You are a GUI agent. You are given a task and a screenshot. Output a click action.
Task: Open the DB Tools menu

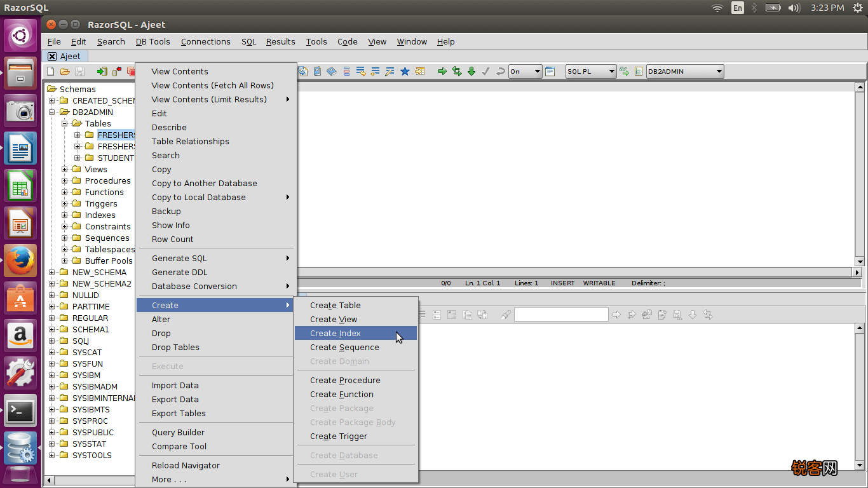(x=153, y=42)
